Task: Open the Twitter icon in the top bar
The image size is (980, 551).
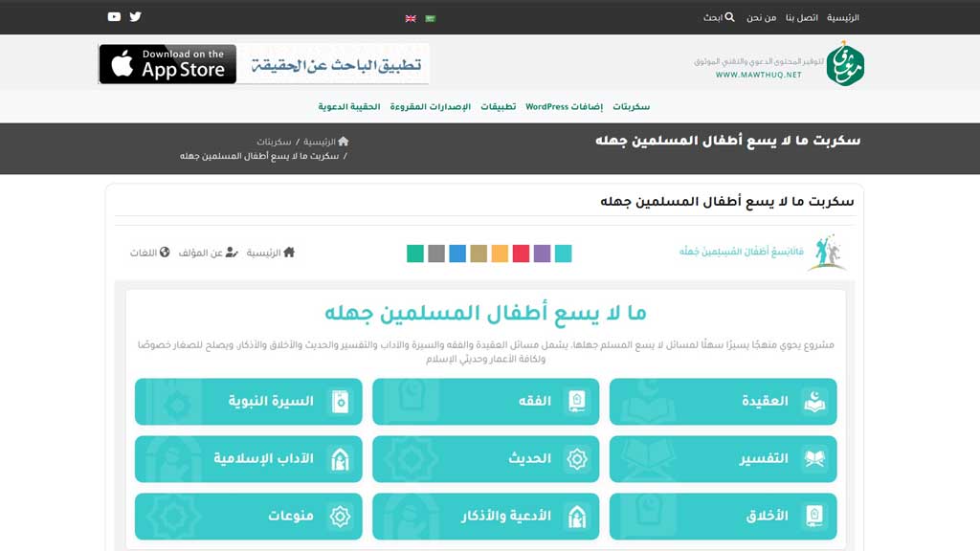Action: coord(134,16)
